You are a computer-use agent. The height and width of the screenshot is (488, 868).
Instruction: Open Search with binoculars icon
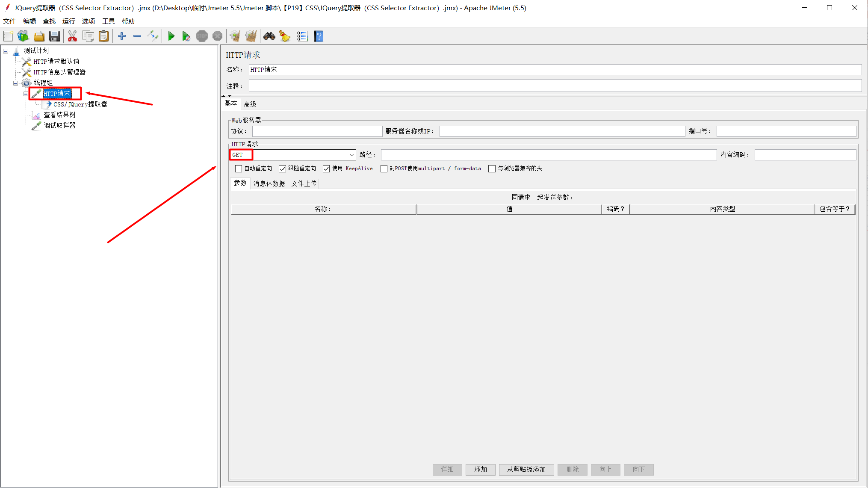point(269,36)
